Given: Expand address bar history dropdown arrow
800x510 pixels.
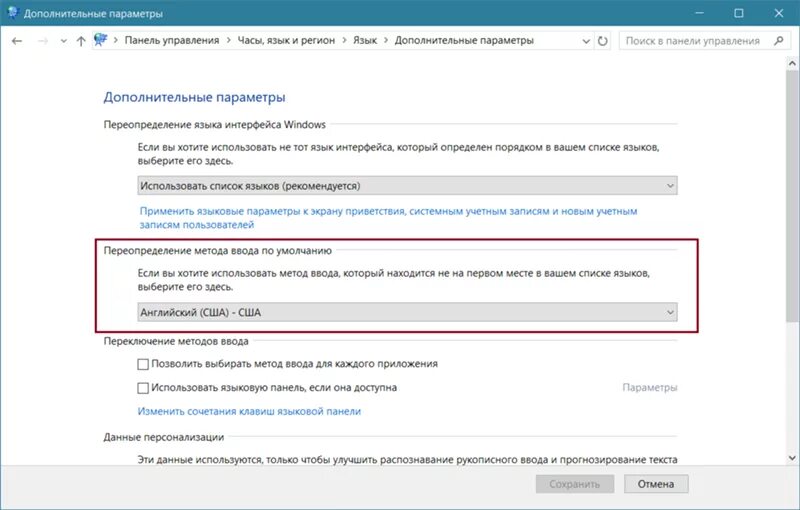Looking at the screenshot, I should pyautogui.click(x=586, y=41).
